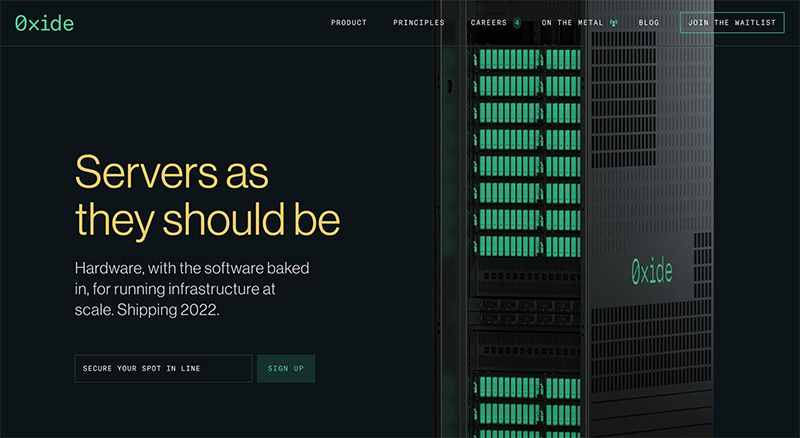Click the 0xide logo on the server rack
Image resolution: width=800 pixels, height=438 pixels.
click(651, 270)
